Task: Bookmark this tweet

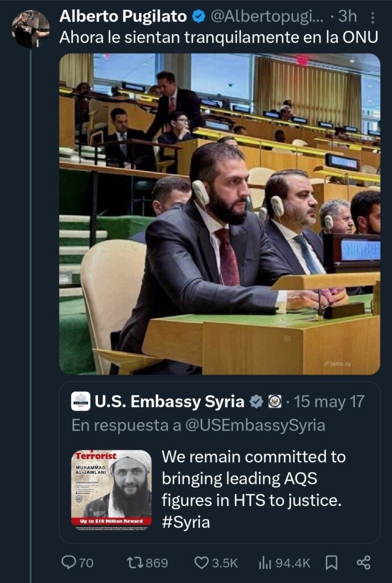Action: (331, 563)
